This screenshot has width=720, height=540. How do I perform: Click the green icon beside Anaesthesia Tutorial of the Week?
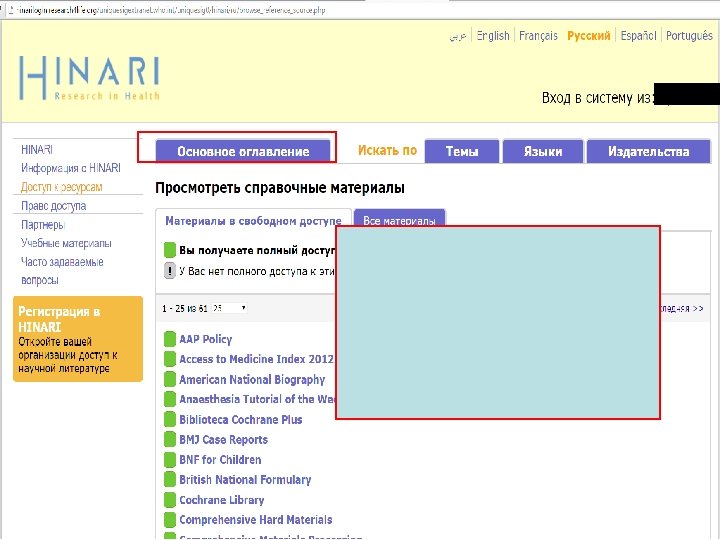pos(170,399)
